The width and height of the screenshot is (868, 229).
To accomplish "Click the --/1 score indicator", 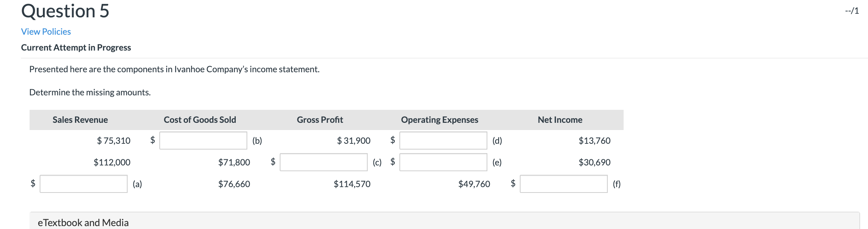I will [x=852, y=11].
